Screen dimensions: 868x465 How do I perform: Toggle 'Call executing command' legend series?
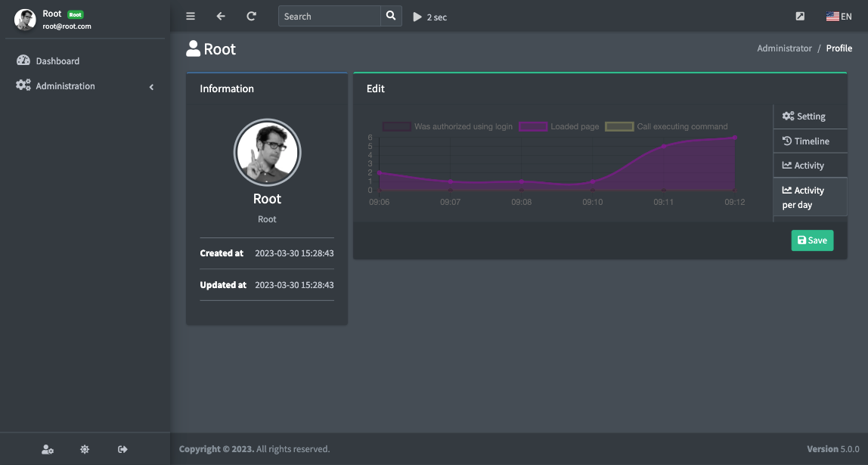point(666,126)
